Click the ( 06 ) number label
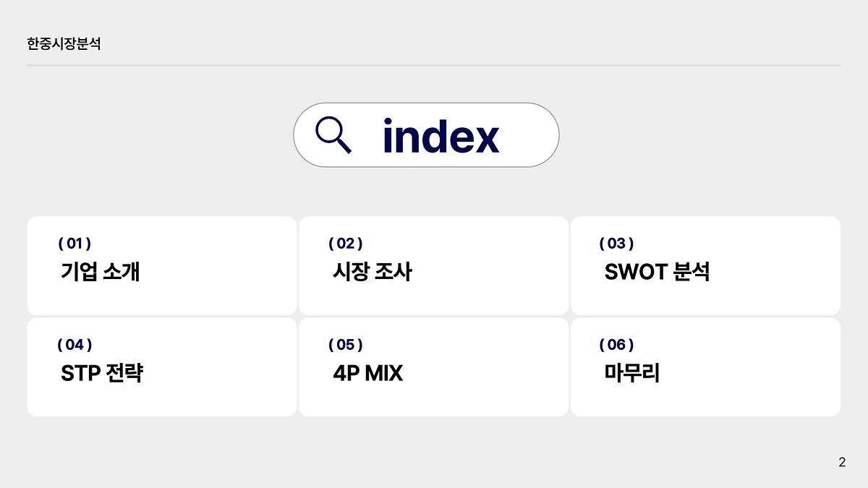The width and height of the screenshot is (868, 488). coord(616,345)
